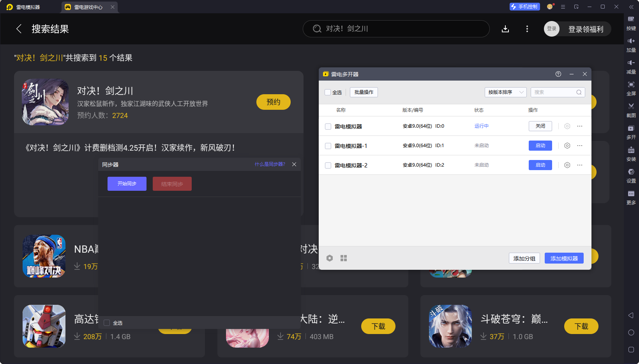The height and width of the screenshot is (364, 639).
Task: Open the 斗破苍穹 game thumbnail
Action: coord(450,326)
